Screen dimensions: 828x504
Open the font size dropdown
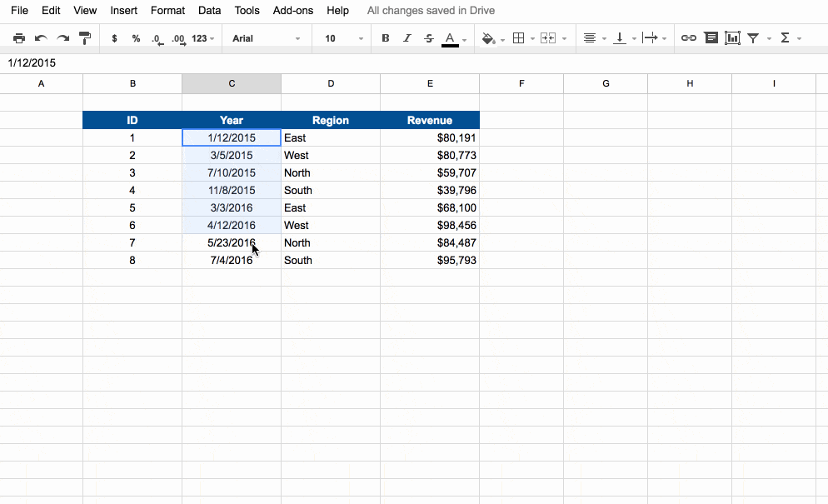coord(342,37)
